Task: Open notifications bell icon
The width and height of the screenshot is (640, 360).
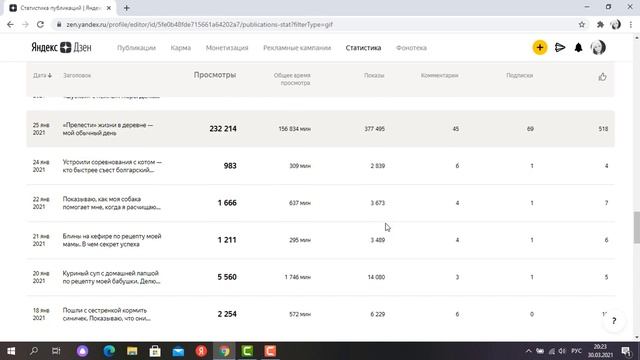Action: coord(578,48)
